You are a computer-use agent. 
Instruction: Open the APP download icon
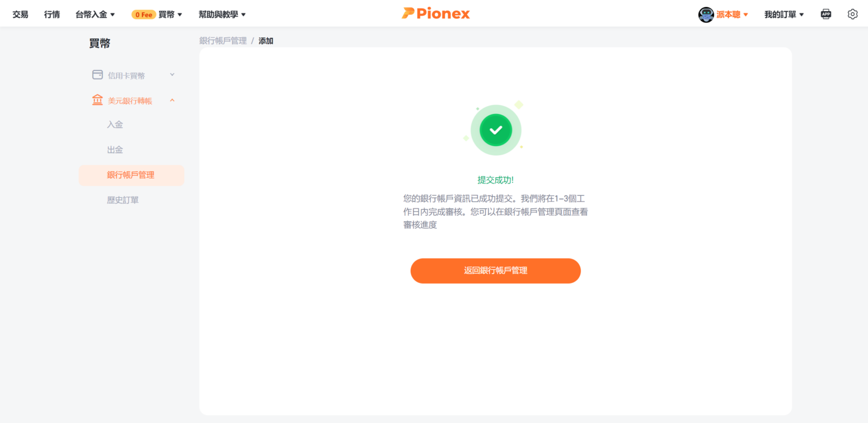tap(826, 14)
